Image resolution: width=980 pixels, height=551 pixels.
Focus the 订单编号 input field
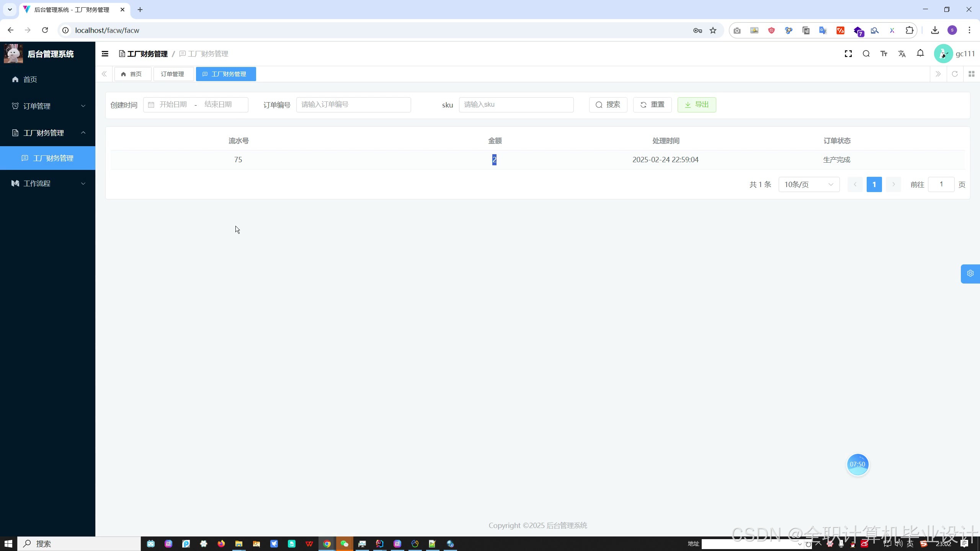click(x=353, y=105)
